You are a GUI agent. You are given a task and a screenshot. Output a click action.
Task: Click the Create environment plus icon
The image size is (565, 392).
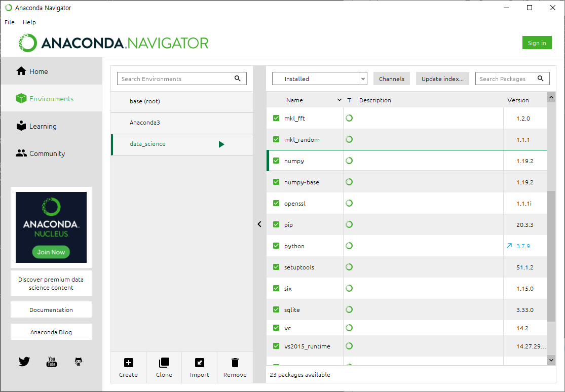click(128, 363)
